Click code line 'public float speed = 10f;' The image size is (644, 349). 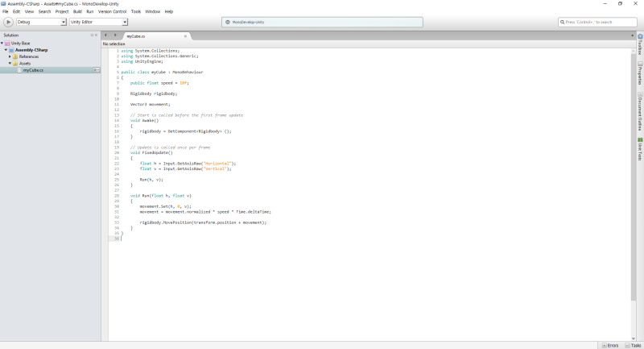(159, 83)
